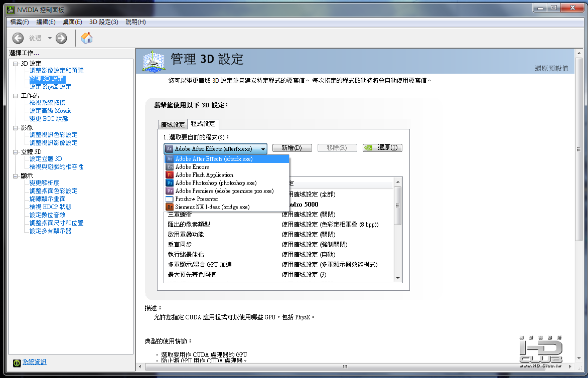Select 管理 3D 設定 in tree
The height and width of the screenshot is (378, 588).
pyautogui.click(x=47, y=79)
